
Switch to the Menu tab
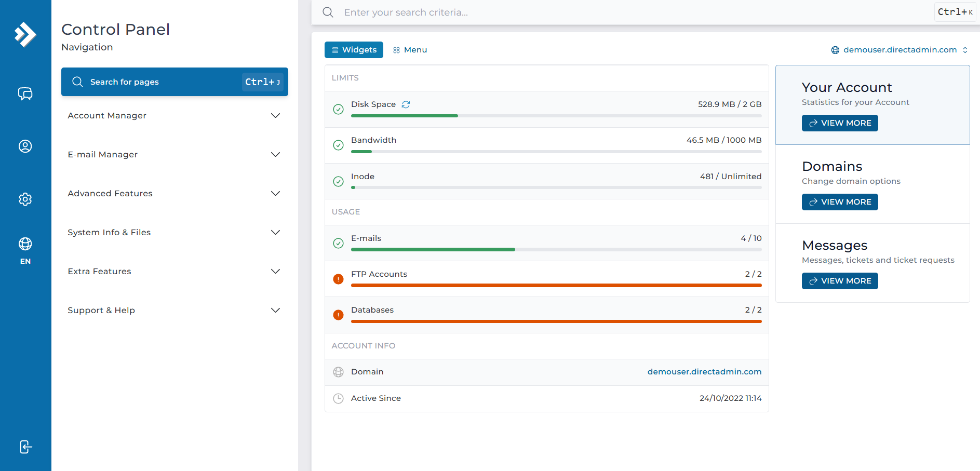point(410,50)
